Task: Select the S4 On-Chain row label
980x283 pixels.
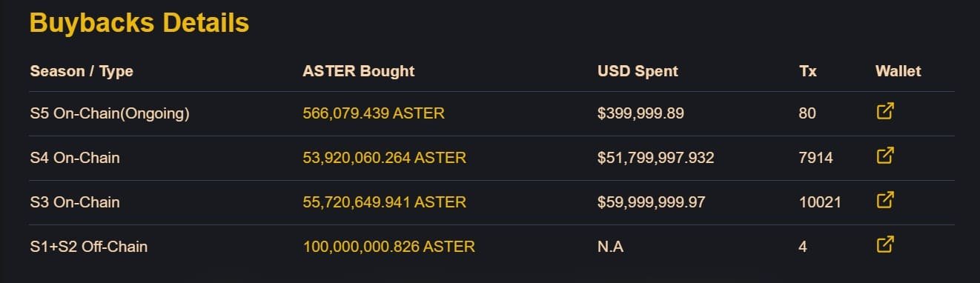Action: 75,158
